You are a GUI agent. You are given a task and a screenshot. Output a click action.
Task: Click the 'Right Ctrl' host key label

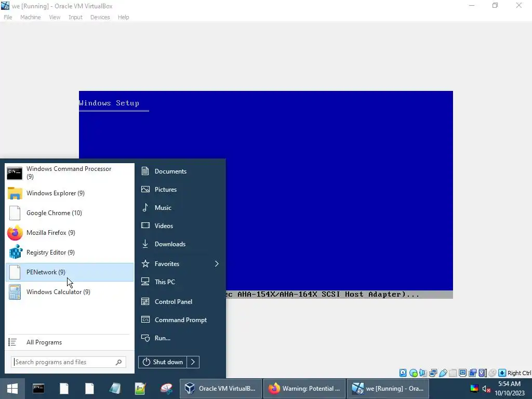(520, 373)
